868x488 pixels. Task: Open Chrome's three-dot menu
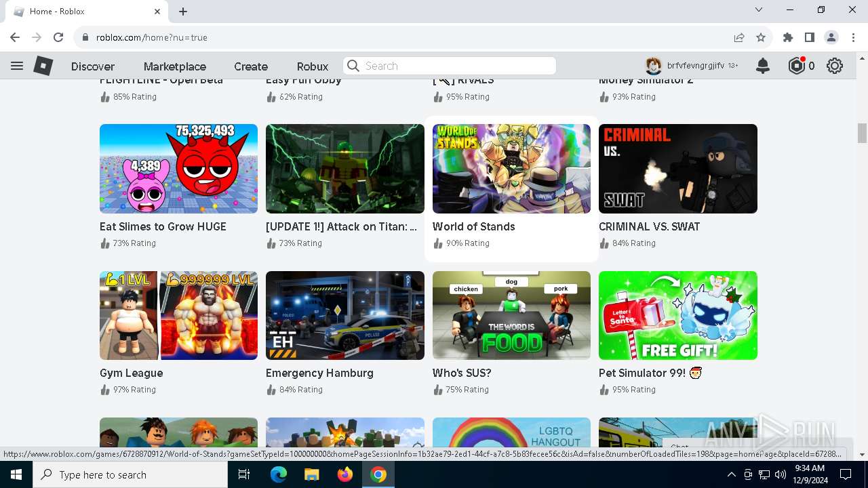pos(853,37)
